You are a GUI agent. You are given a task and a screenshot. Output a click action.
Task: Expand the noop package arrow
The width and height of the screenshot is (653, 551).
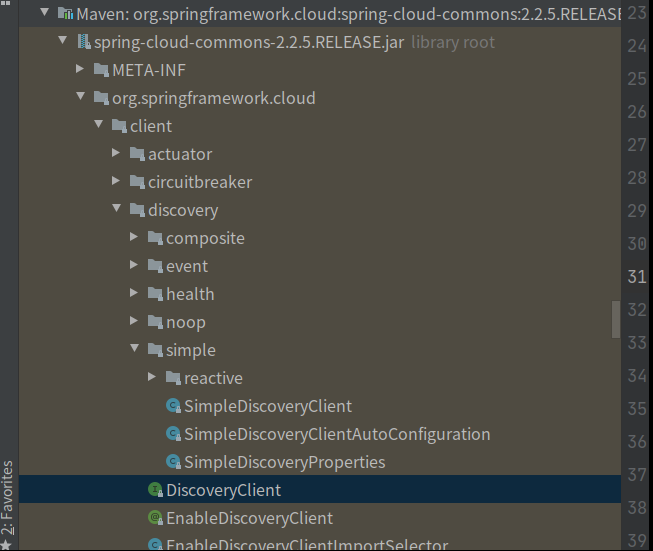(134, 321)
